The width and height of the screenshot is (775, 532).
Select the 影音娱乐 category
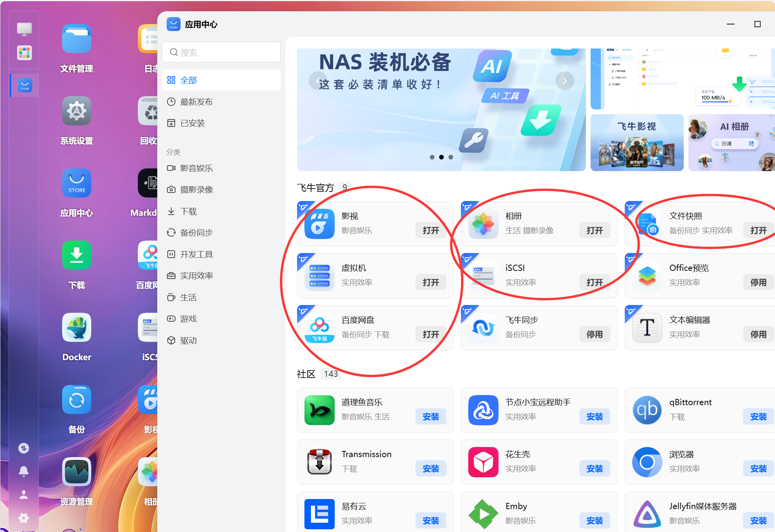click(196, 168)
